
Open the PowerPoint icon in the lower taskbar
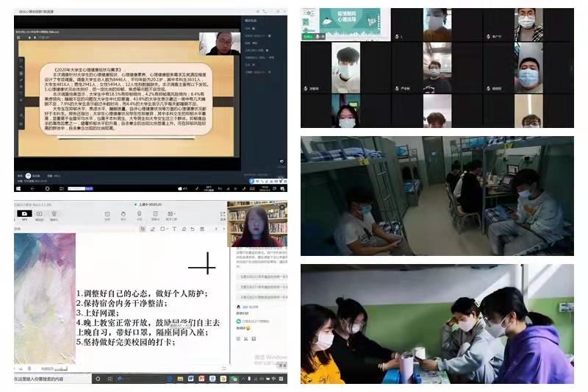point(201,379)
